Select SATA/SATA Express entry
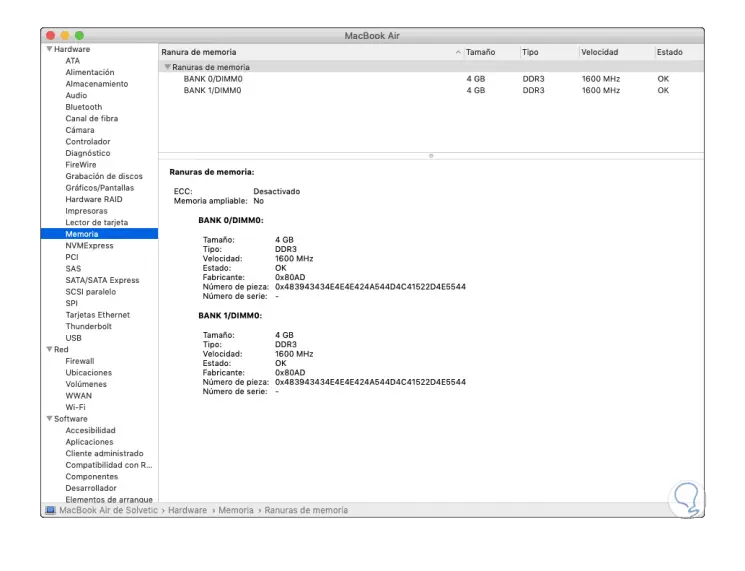The height and width of the screenshot is (571, 745). point(102,280)
